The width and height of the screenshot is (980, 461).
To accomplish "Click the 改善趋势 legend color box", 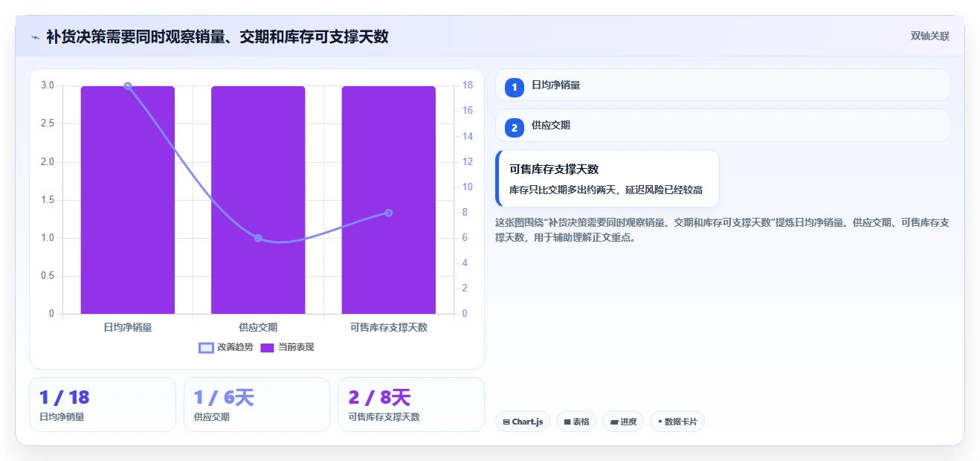I will pyautogui.click(x=206, y=347).
